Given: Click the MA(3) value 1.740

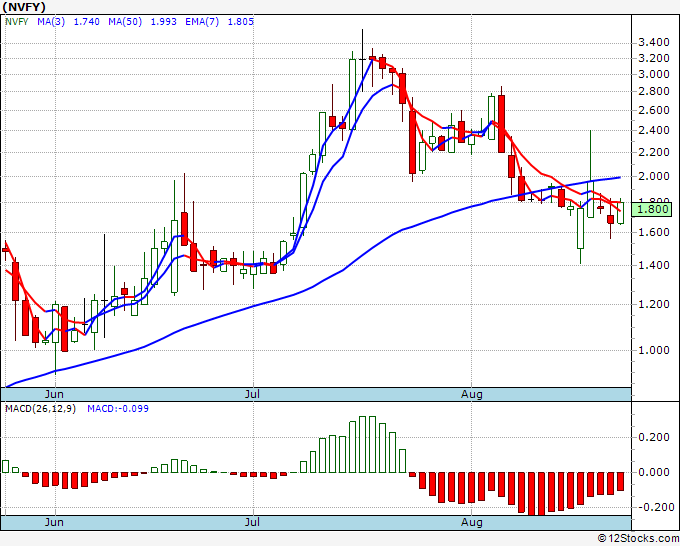Looking at the screenshot, I should (x=86, y=22).
